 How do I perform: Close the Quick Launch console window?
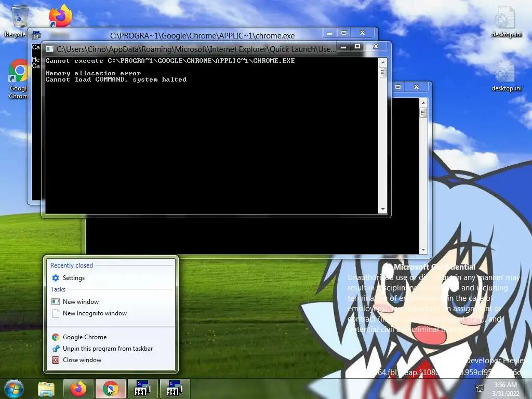click(x=376, y=46)
